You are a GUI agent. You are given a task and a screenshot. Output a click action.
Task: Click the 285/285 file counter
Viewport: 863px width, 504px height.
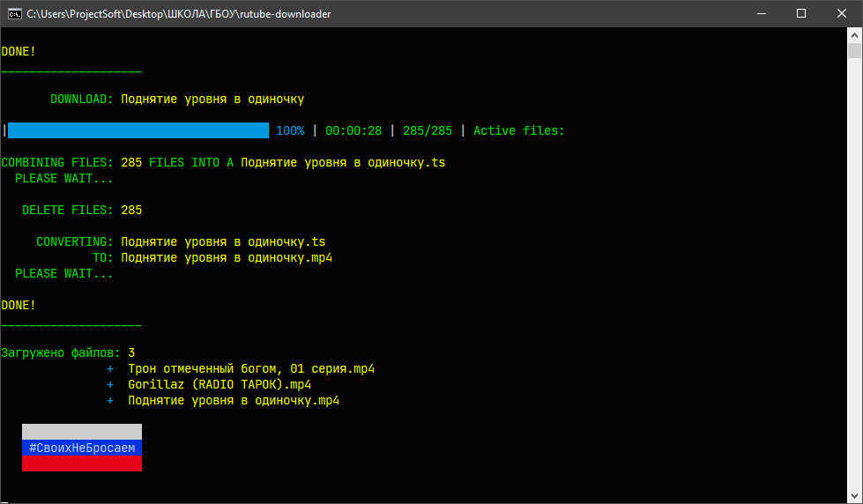428,130
